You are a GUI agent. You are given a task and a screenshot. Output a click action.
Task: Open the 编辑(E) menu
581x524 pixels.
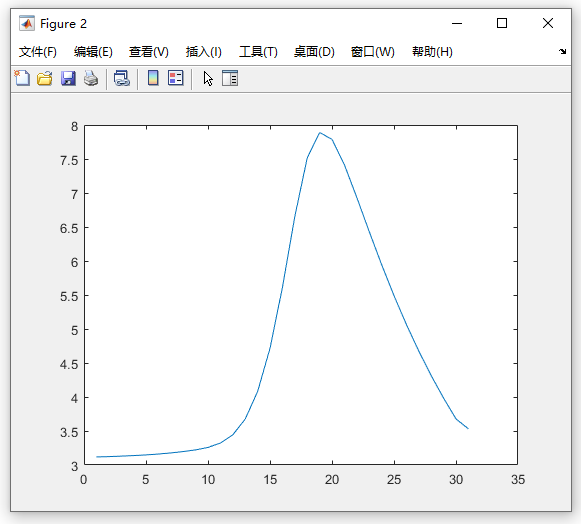tap(93, 52)
